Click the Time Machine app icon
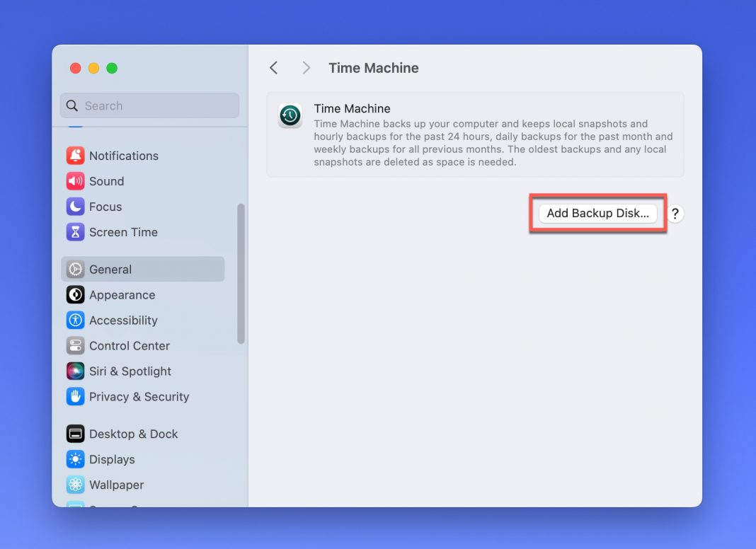The height and width of the screenshot is (549, 756). [290, 115]
